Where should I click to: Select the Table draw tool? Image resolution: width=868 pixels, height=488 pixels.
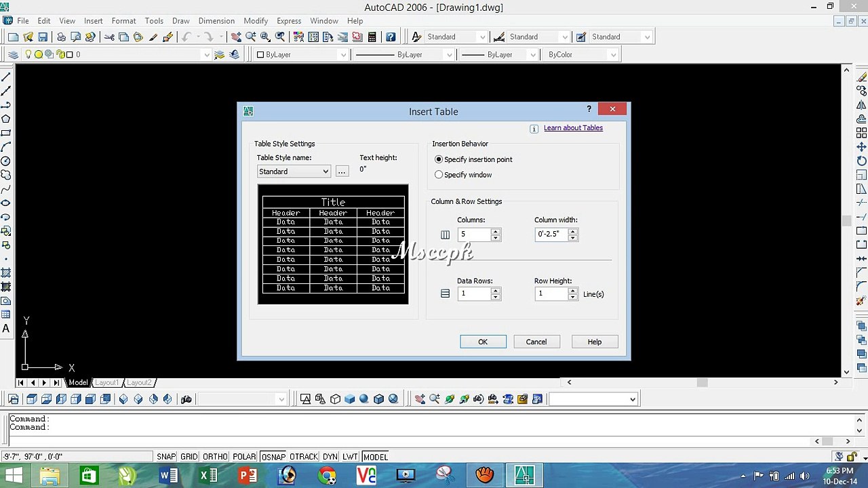[6, 314]
